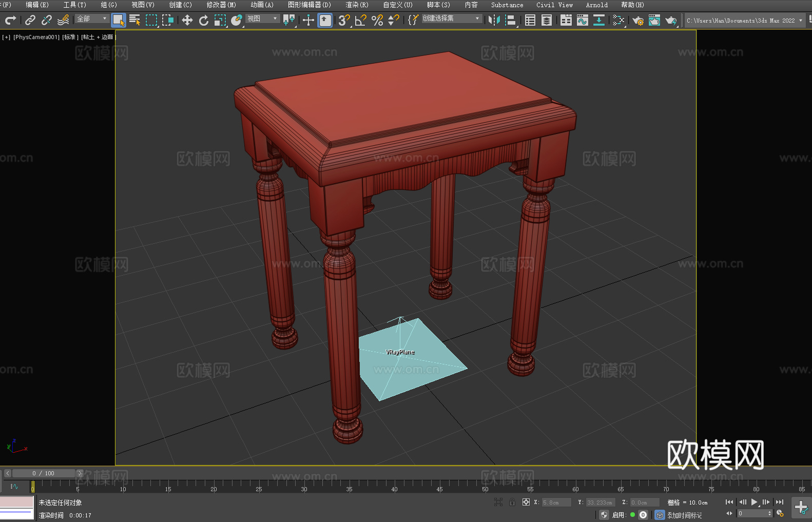Open Time Configuration clock icon
812x522 pixels.
780,513
